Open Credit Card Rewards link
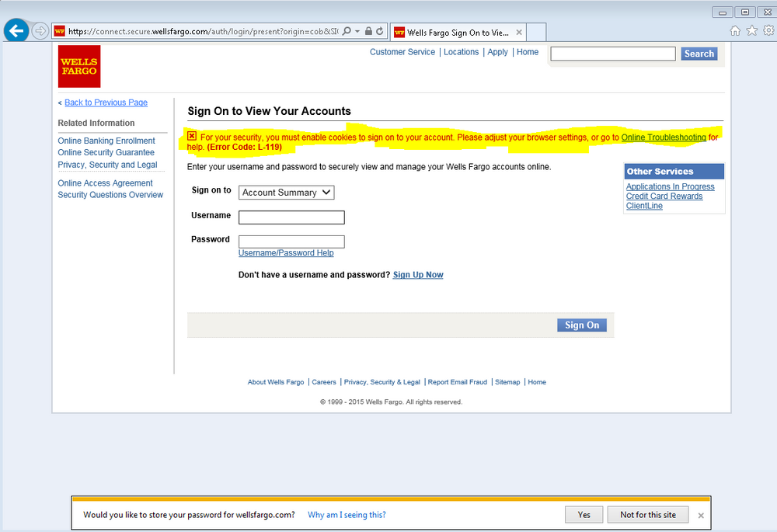 664,196
